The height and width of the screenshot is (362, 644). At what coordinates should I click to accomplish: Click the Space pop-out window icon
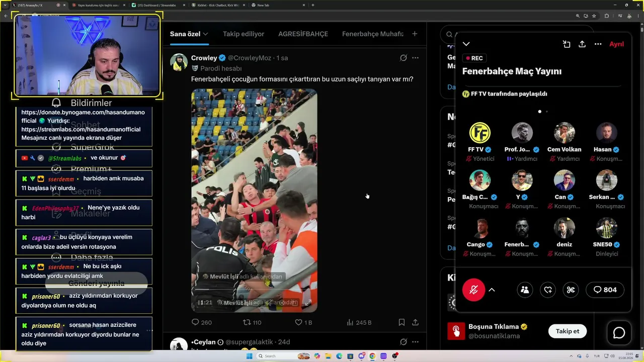pyautogui.click(x=567, y=44)
